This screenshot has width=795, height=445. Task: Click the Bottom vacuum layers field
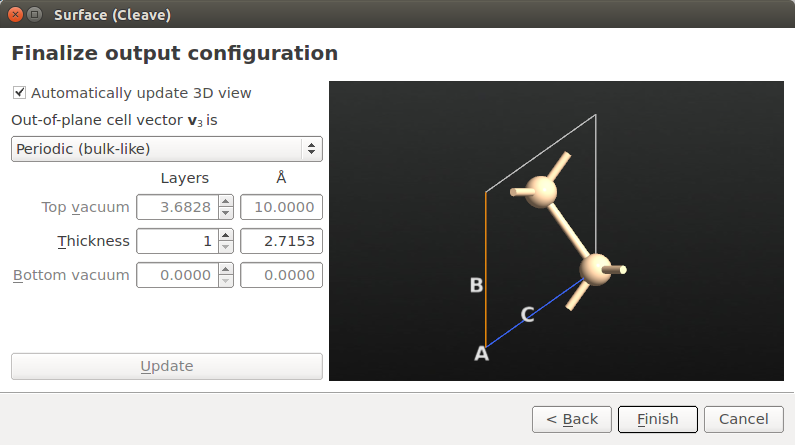pos(176,275)
